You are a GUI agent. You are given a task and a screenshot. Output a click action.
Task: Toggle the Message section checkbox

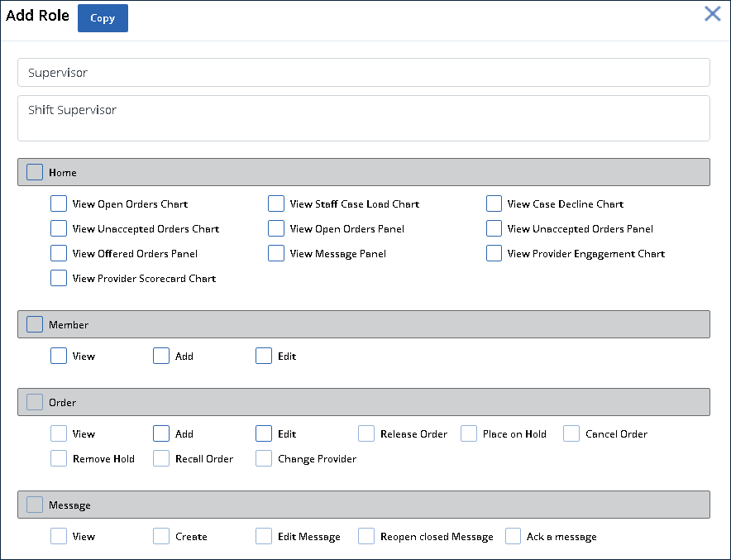coord(35,505)
